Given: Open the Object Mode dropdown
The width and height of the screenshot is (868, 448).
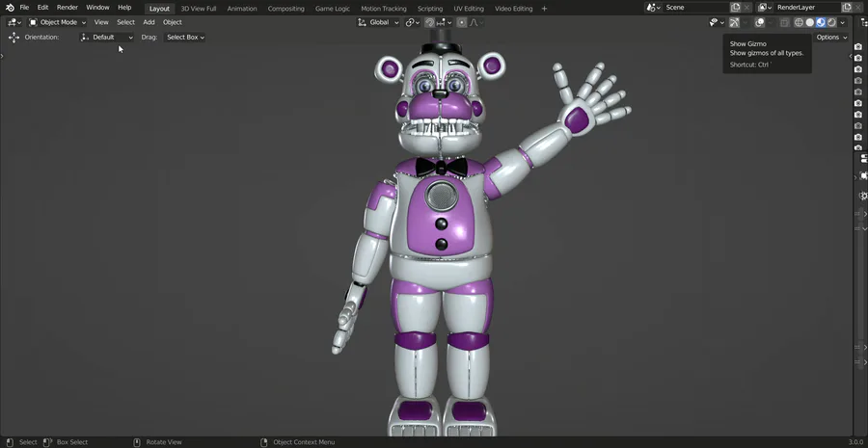Looking at the screenshot, I should point(58,22).
